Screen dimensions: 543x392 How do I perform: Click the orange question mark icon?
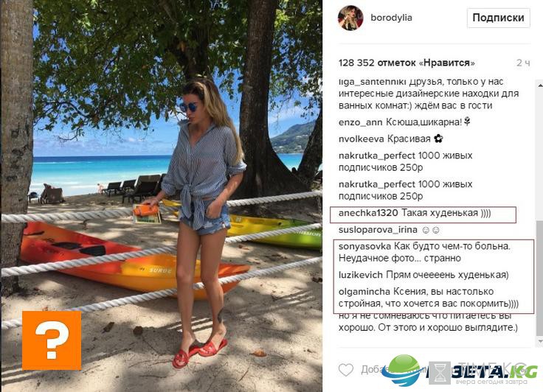click(x=52, y=340)
